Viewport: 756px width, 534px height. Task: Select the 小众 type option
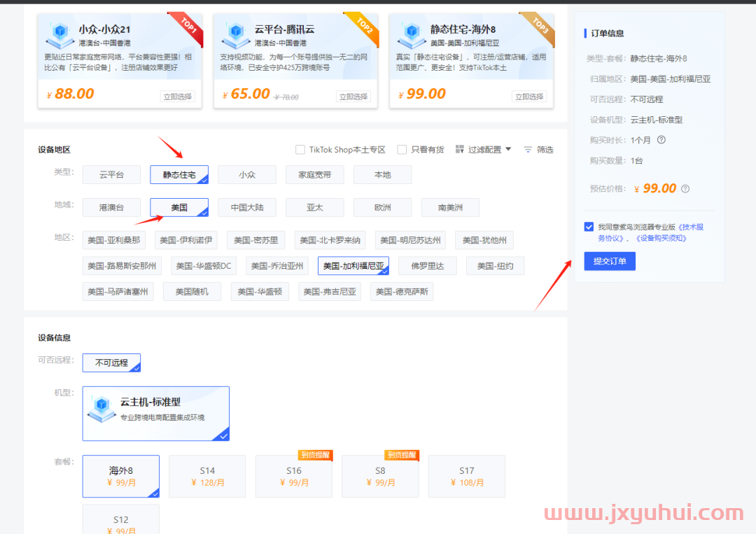(x=247, y=174)
